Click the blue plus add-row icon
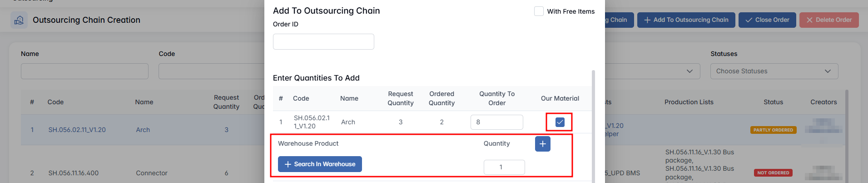868x183 pixels. [x=542, y=144]
